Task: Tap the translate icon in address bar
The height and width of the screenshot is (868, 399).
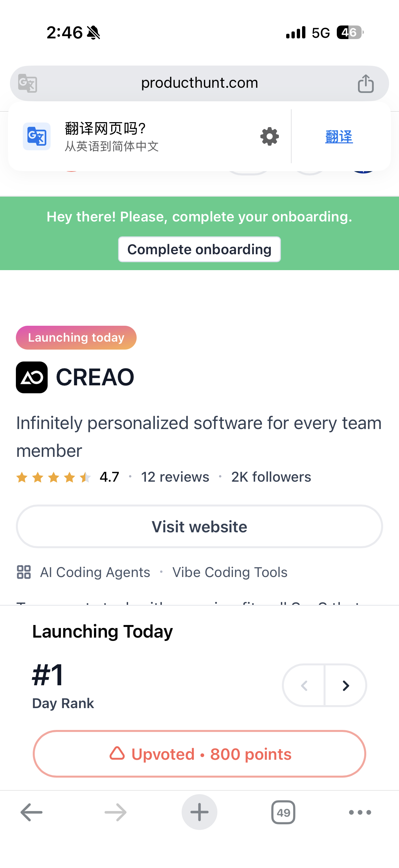Action: (x=27, y=83)
